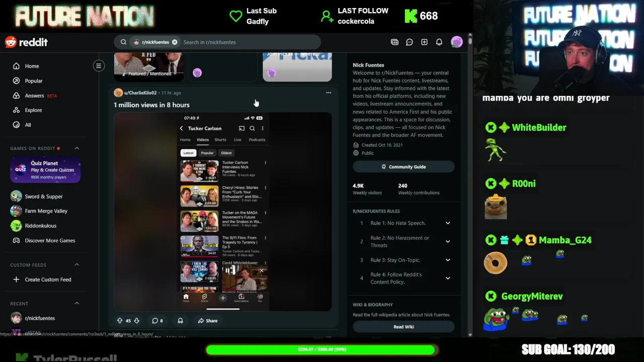
Task: Open the advertise icon in header
Action: coord(394,42)
